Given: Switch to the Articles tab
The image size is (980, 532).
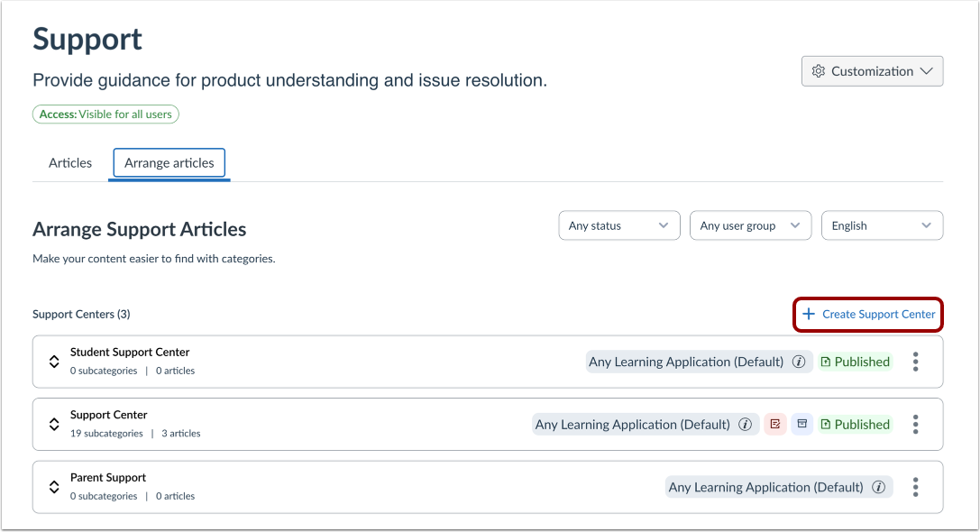Looking at the screenshot, I should [x=70, y=163].
